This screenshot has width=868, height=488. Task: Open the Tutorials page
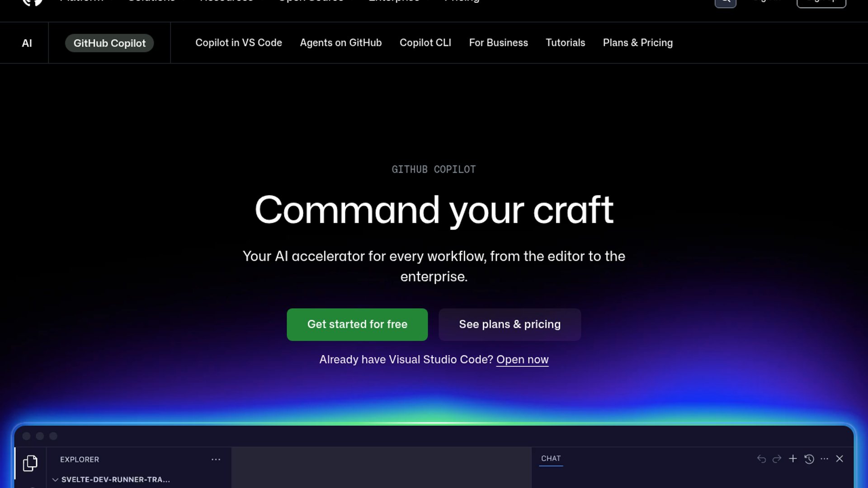click(565, 42)
